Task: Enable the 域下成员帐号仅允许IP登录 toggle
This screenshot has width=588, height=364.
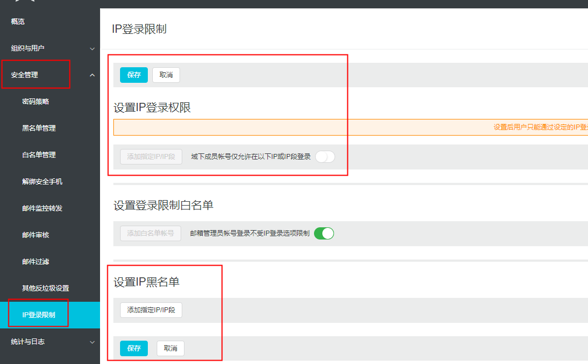Action: pyautogui.click(x=325, y=157)
